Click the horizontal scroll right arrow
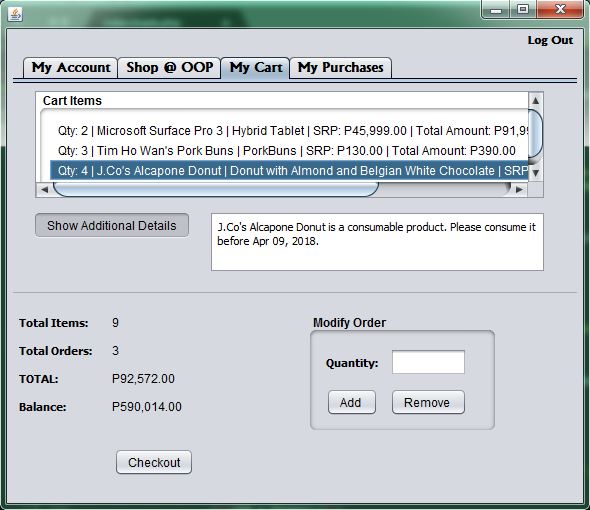This screenshot has width=590, height=510. [x=519, y=189]
